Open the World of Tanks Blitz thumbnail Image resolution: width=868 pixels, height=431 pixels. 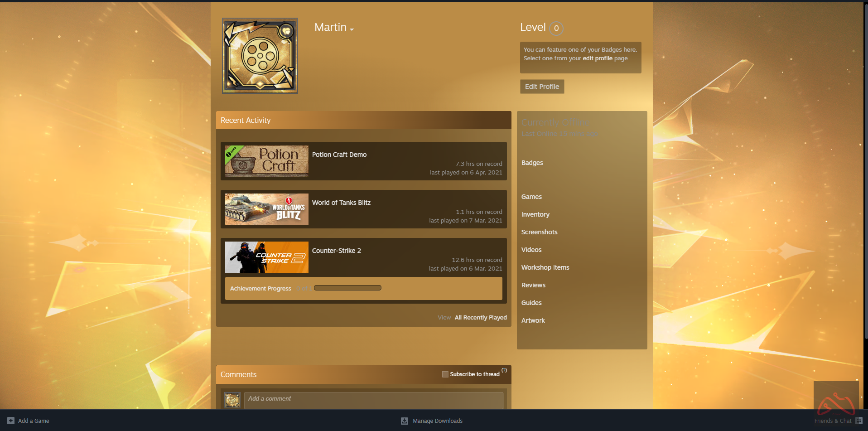coord(266,209)
